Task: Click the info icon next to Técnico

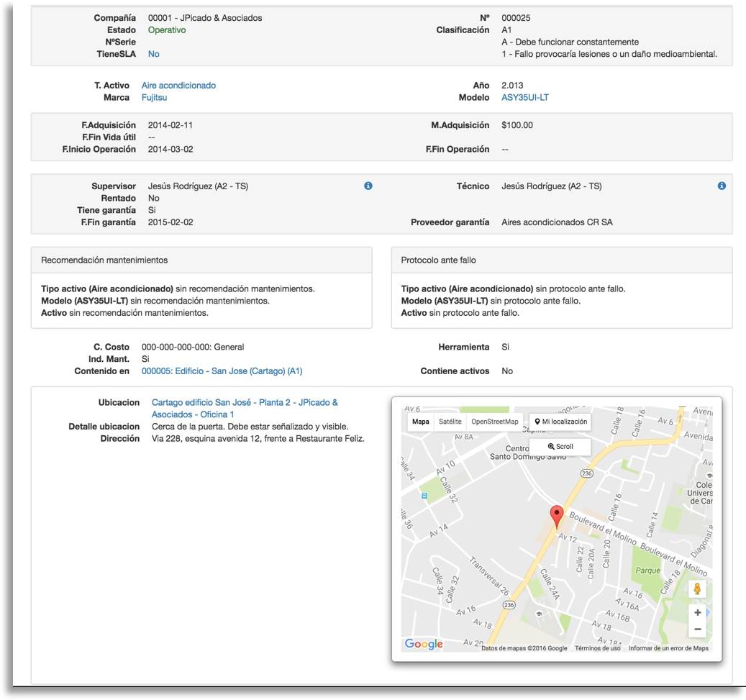Action: click(x=722, y=186)
